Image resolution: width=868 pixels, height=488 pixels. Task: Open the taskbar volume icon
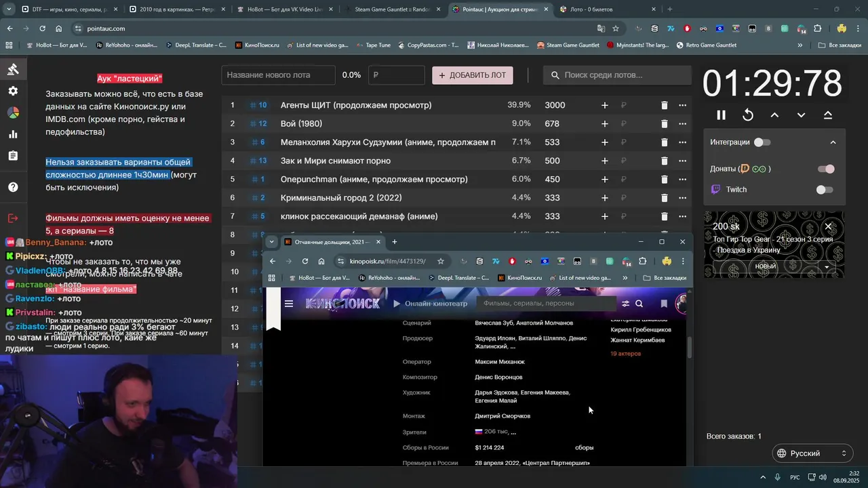822,477
